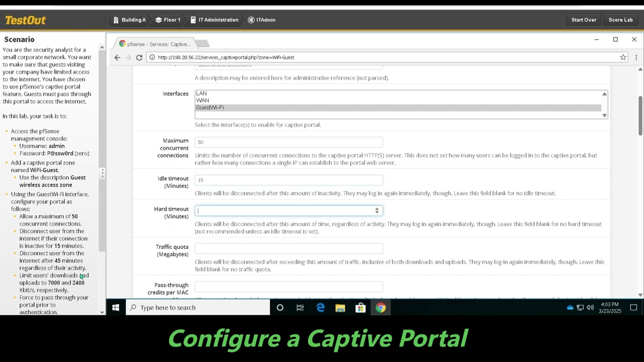Image resolution: width=644 pixels, height=362 pixels.
Task: Open a new browser tab
Action: [x=202, y=44]
